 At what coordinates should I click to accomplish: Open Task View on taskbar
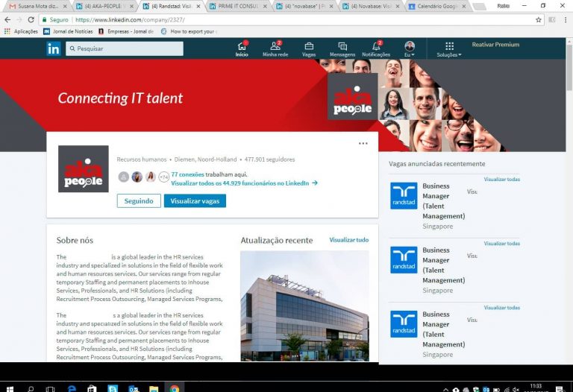click(51, 389)
